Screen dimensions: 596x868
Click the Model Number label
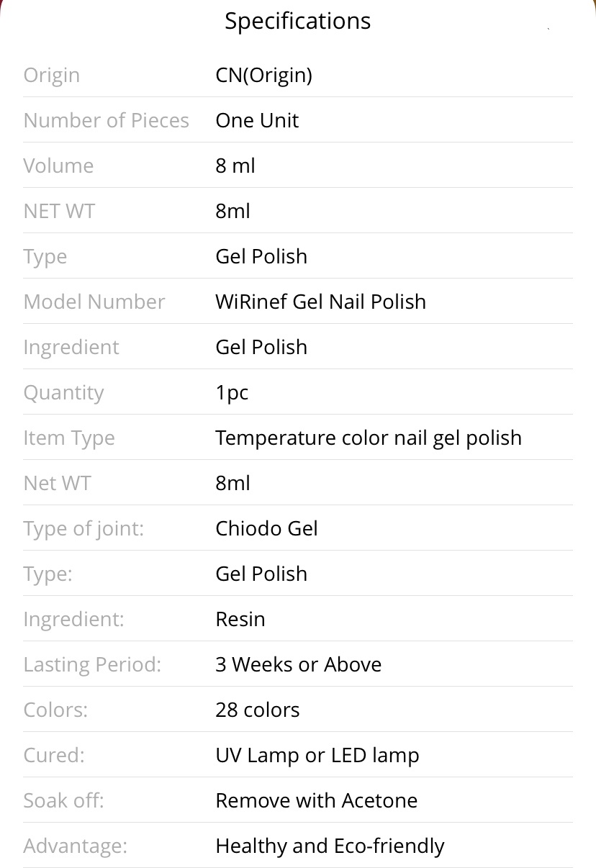pyautogui.click(x=94, y=302)
